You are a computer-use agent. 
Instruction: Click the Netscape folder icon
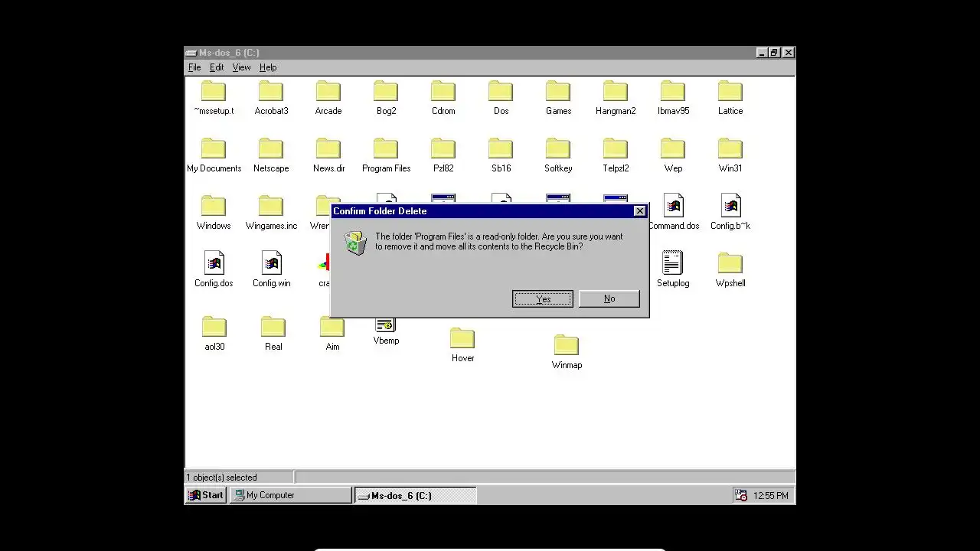click(271, 148)
